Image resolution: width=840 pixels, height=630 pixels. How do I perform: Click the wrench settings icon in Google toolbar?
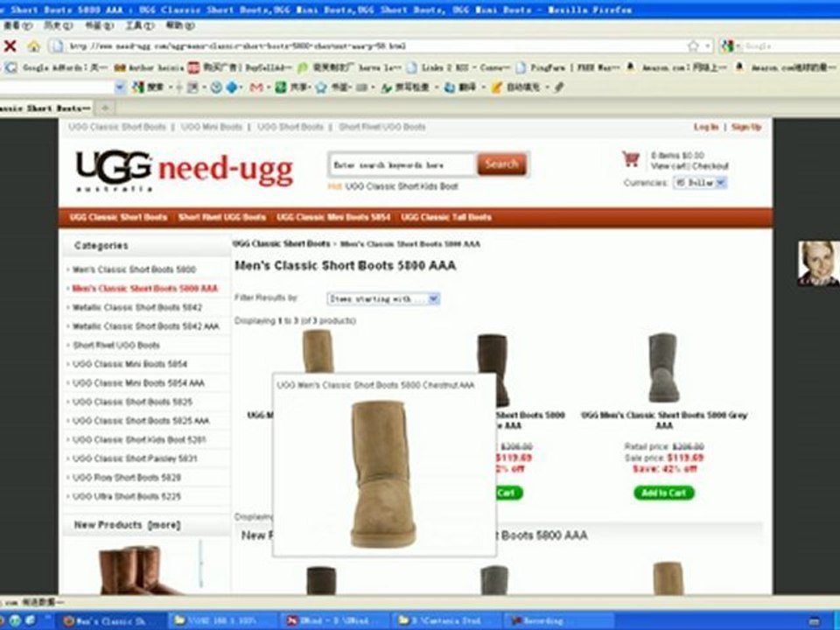[x=559, y=87]
